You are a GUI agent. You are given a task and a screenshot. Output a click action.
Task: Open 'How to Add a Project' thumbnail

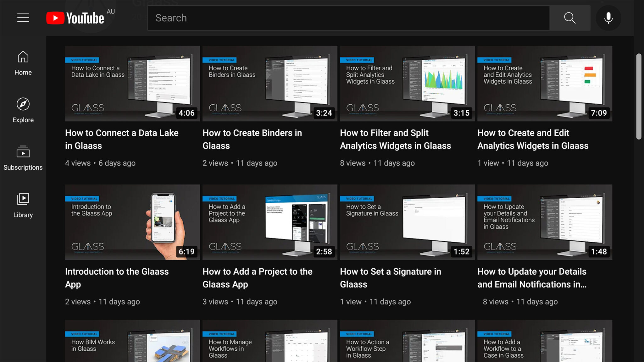(x=270, y=222)
